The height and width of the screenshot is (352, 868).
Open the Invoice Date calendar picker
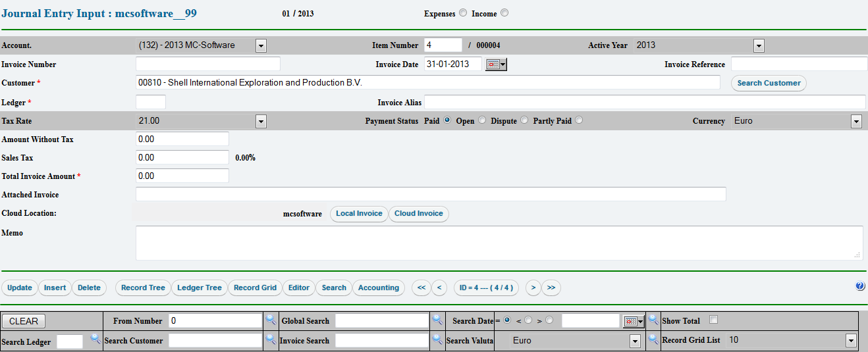[x=496, y=64]
